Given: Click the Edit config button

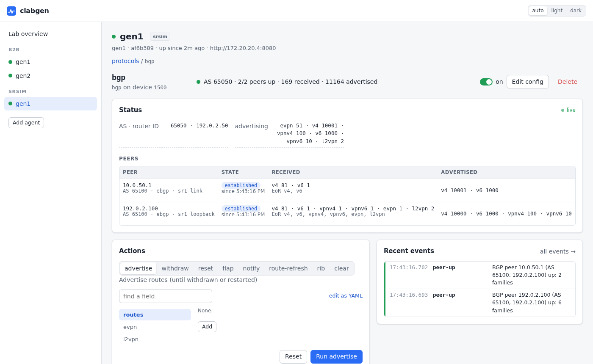Looking at the screenshot, I should click(x=528, y=82).
